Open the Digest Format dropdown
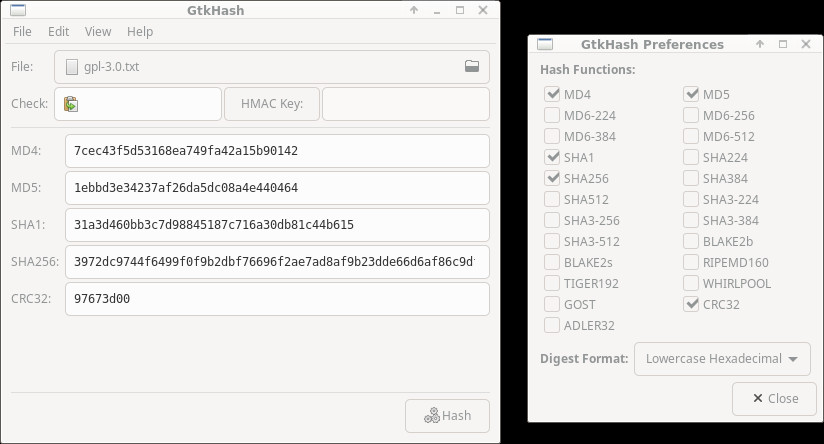The width and height of the screenshot is (824, 444). tap(722, 359)
